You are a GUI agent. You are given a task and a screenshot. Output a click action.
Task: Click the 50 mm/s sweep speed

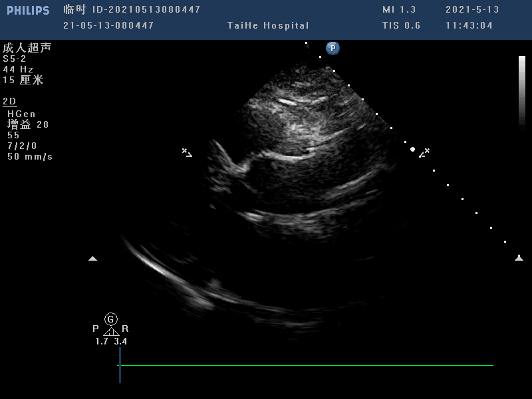(x=30, y=156)
